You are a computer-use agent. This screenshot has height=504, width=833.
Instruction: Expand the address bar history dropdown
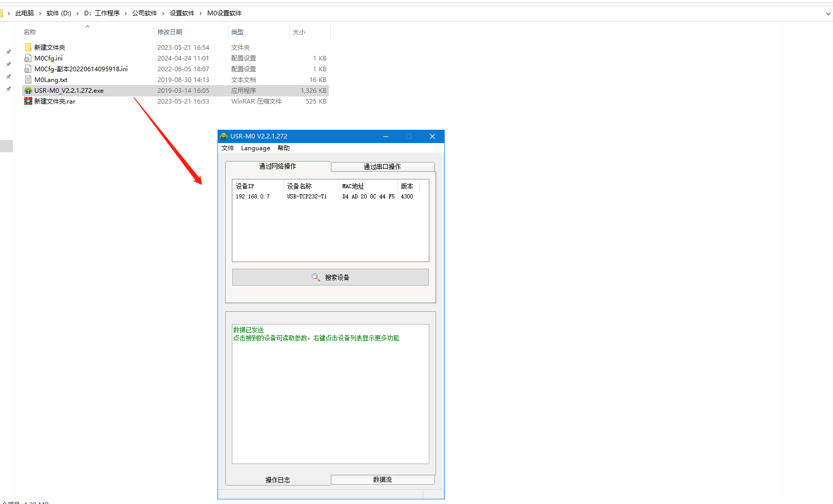[x=828, y=14]
